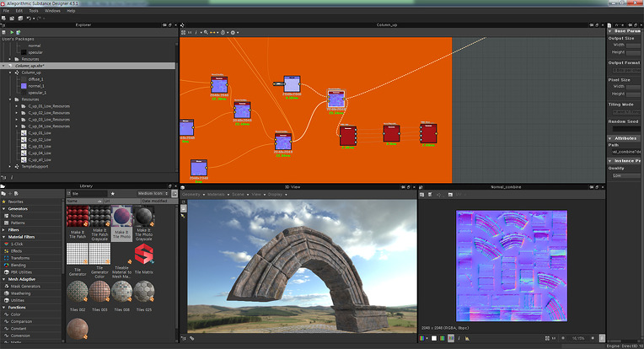Screen dimensions: 644x349
Task: Open the Scene menu in 3D View
Action: click(239, 194)
